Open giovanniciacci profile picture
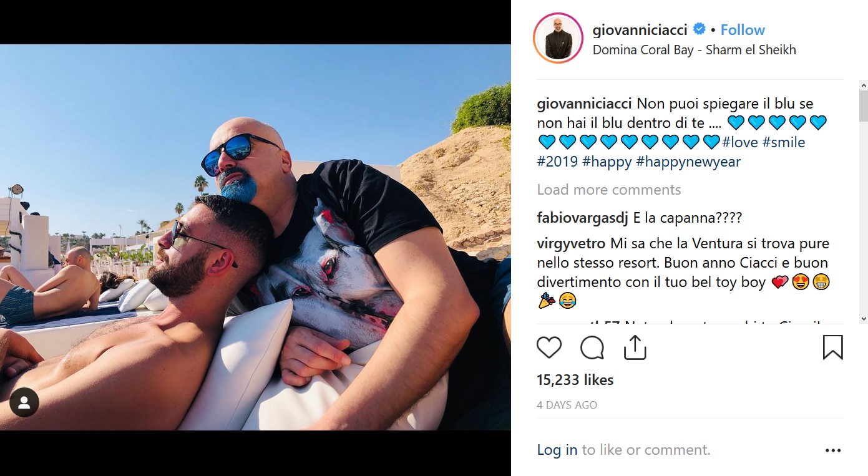868x476 pixels. pyautogui.click(x=558, y=37)
